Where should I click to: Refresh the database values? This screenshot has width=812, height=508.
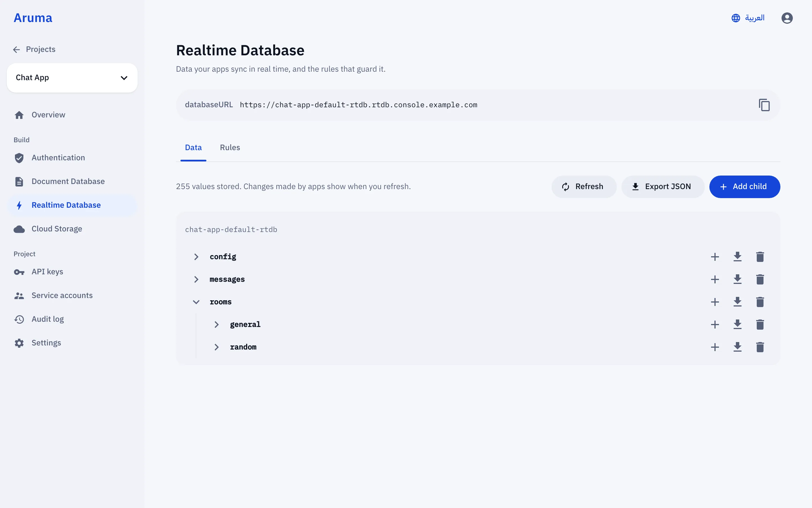tap(584, 187)
